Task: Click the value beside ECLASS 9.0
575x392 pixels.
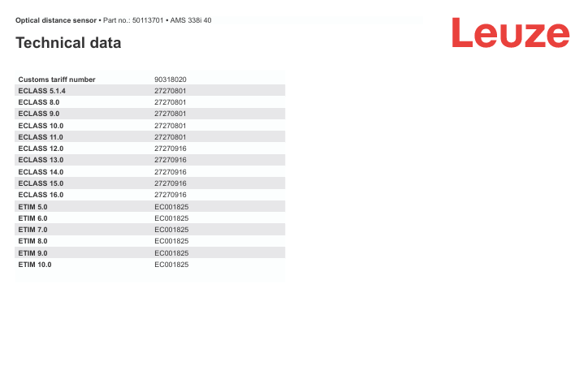Action: tap(171, 114)
